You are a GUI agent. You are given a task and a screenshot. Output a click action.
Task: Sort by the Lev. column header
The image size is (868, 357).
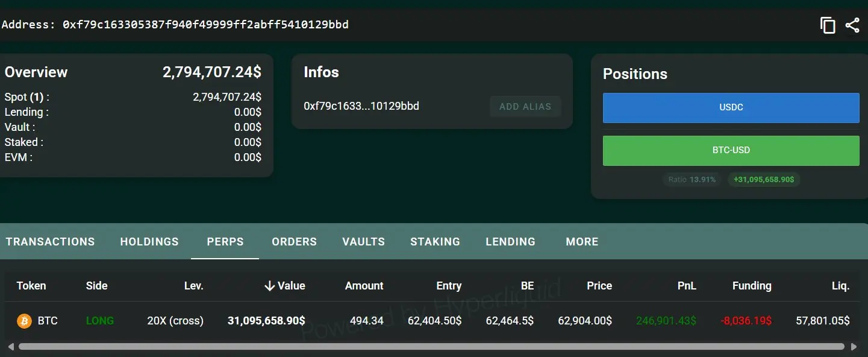193,286
